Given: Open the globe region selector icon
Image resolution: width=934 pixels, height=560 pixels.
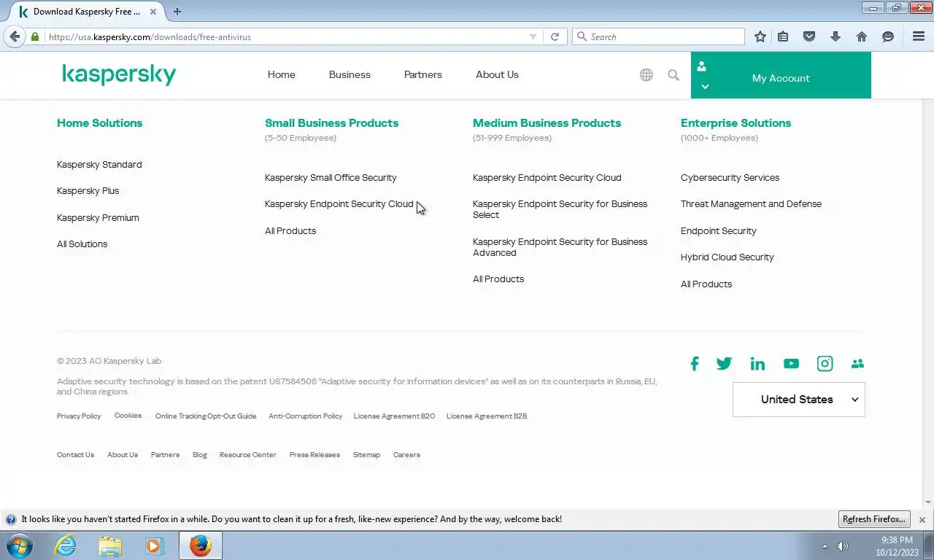Looking at the screenshot, I should point(647,75).
